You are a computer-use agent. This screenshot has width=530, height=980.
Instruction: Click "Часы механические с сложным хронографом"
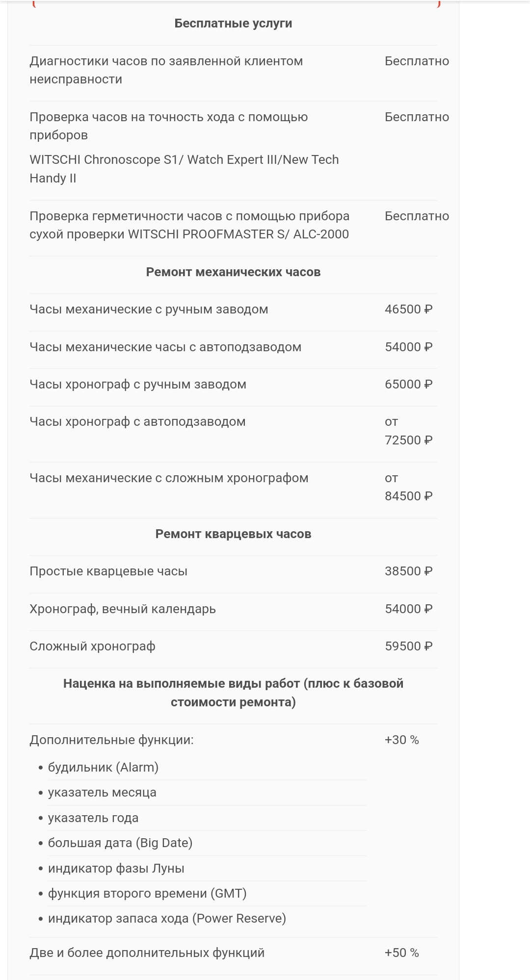pyautogui.click(x=169, y=478)
